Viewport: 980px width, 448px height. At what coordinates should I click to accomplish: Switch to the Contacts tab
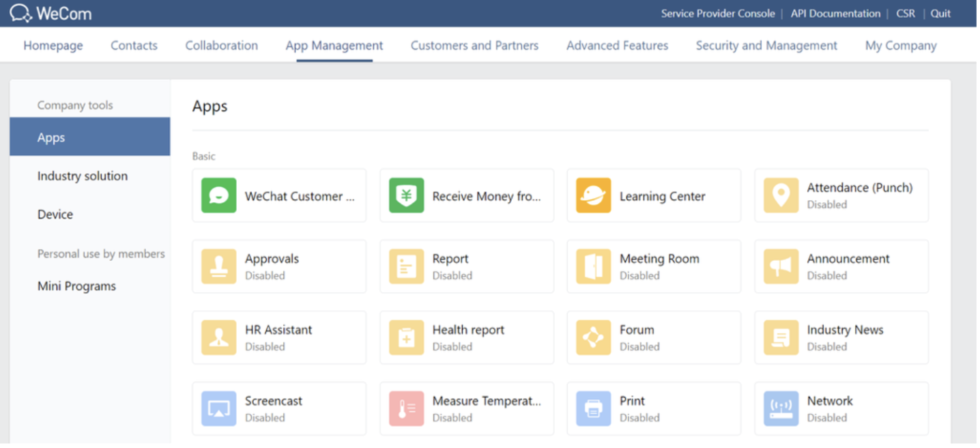pyautogui.click(x=134, y=46)
